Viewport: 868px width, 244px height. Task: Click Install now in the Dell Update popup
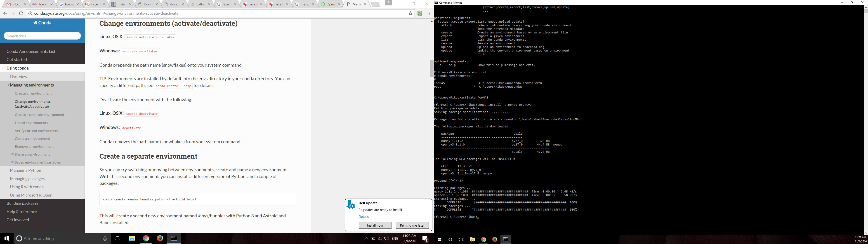(375, 225)
